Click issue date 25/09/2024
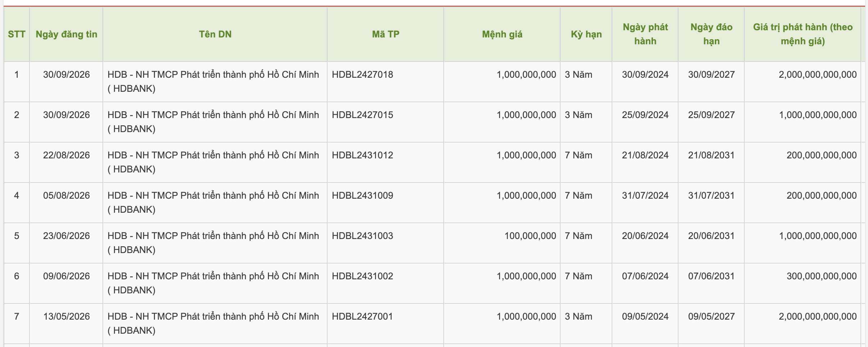The image size is (868, 347). point(645,115)
